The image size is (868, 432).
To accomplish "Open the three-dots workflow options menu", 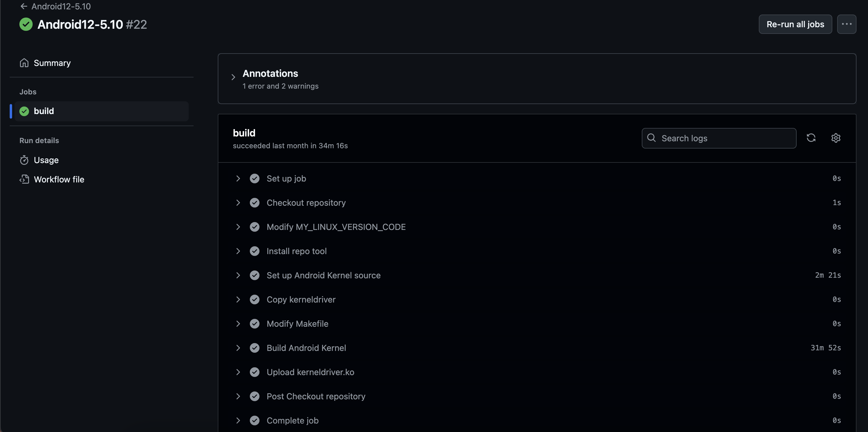I will coord(847,24).
